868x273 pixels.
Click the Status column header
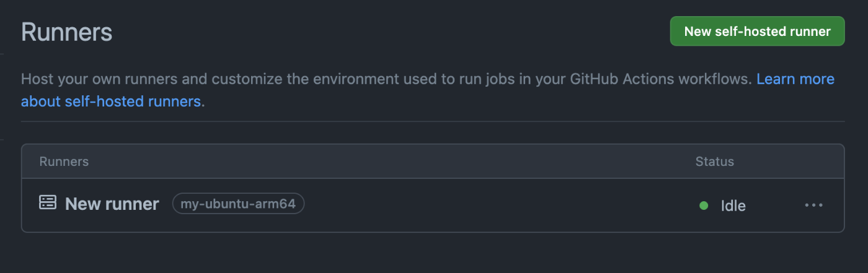click(x=714, y=162)
